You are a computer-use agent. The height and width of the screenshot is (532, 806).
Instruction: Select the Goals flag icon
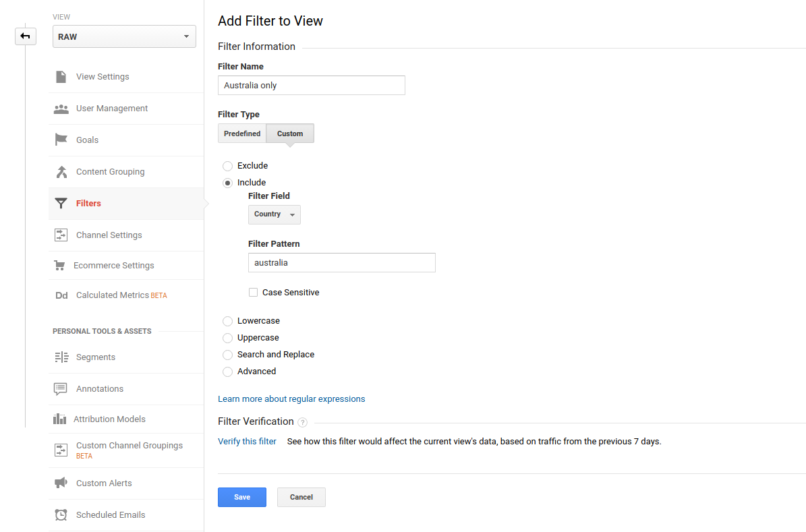click(x=61, y=140)
